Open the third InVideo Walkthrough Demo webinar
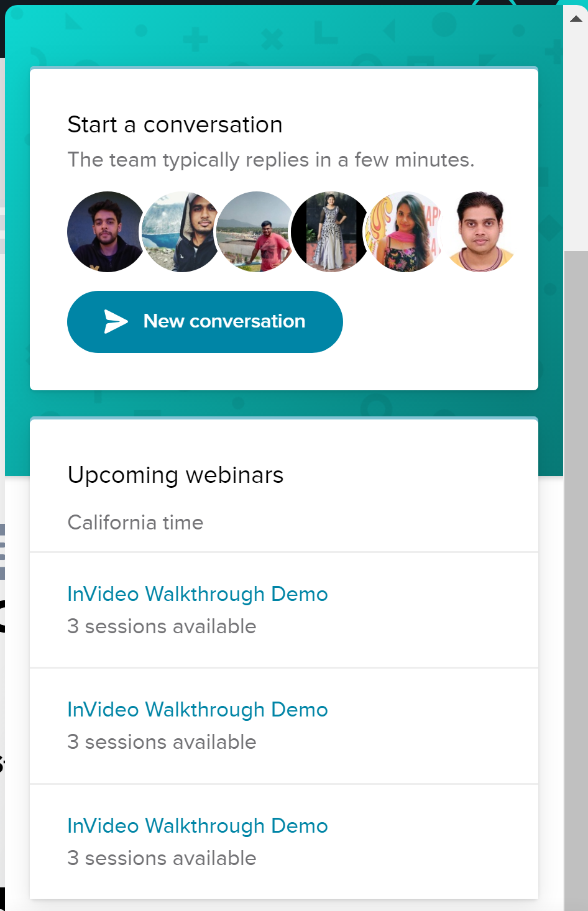The height and width of the screenshot is (911, 588). 198,826
